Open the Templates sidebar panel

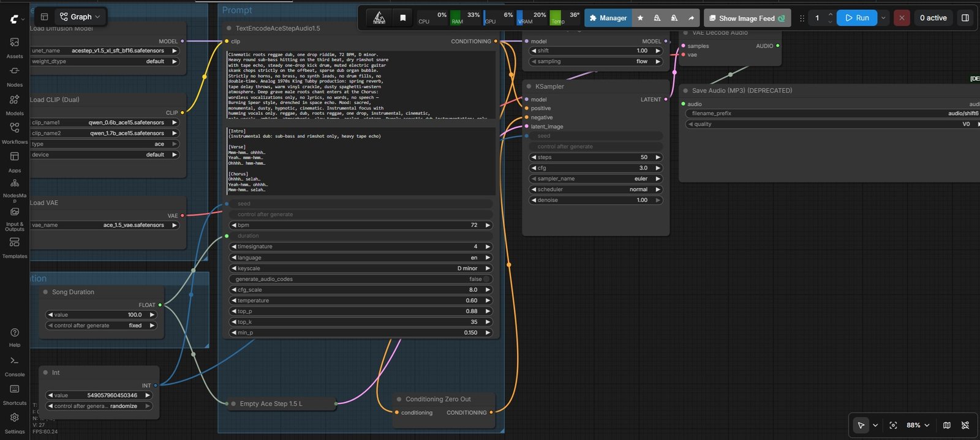click(x=15, y=247)
